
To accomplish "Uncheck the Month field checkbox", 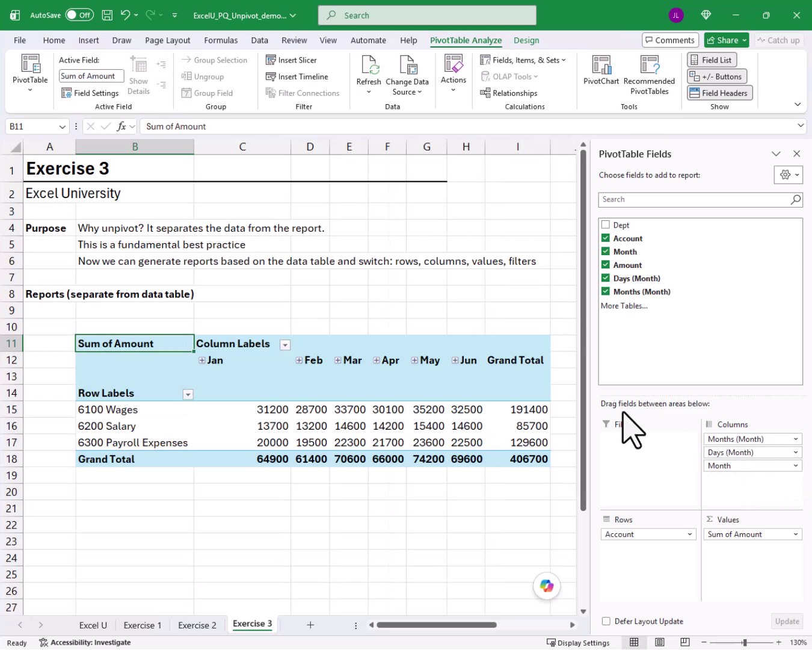I will [606, 251].
